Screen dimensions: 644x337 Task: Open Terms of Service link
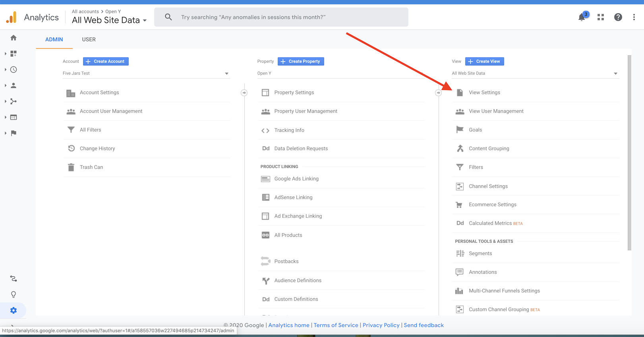[336, 325]
